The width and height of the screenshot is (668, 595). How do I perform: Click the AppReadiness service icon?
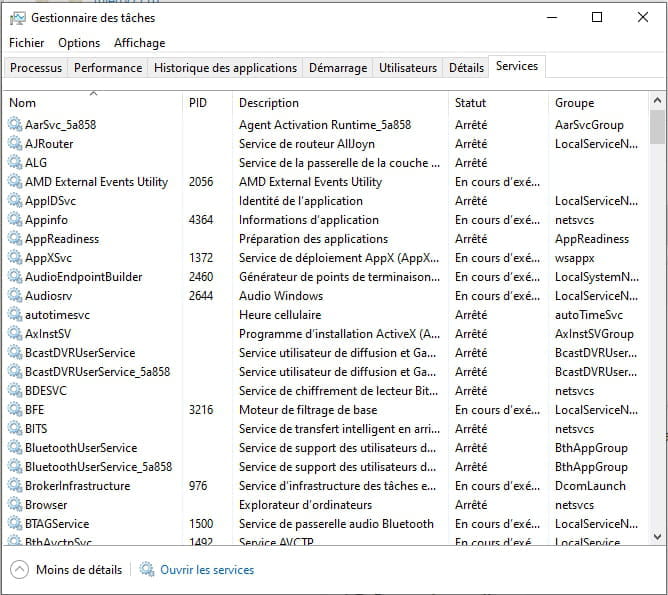[15, 239]
